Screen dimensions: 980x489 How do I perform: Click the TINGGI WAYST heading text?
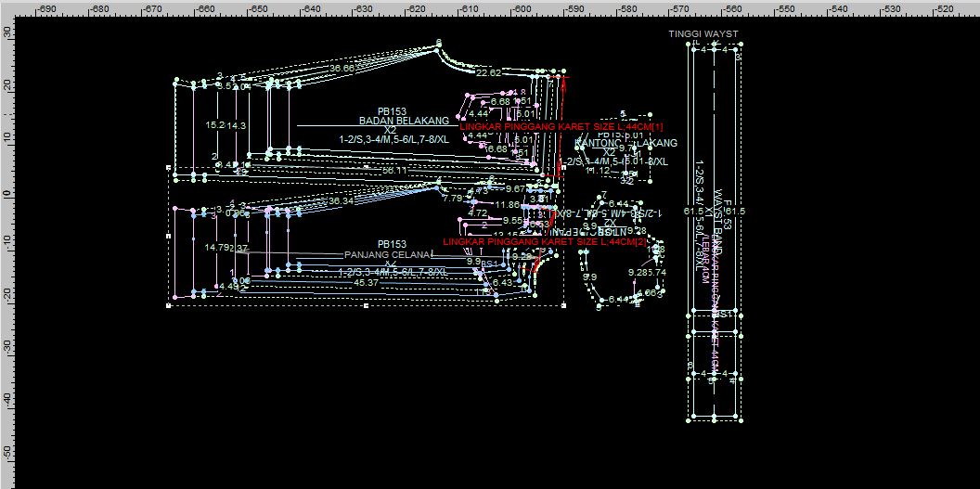click(703, 34)
